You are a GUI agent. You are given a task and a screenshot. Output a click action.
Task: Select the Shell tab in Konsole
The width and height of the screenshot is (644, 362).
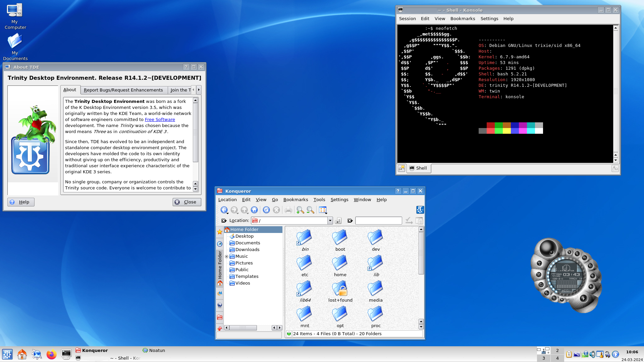(419, 168)
